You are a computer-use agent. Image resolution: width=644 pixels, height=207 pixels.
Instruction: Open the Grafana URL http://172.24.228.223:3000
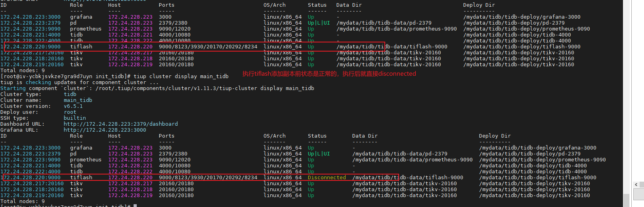(105, 130)
